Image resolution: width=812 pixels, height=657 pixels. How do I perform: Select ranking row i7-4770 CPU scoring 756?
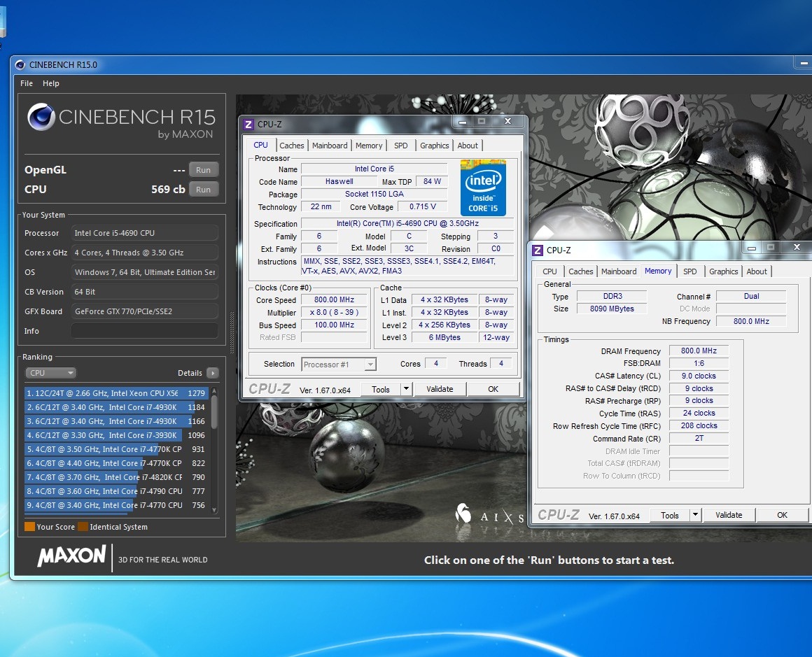[116, 505]
